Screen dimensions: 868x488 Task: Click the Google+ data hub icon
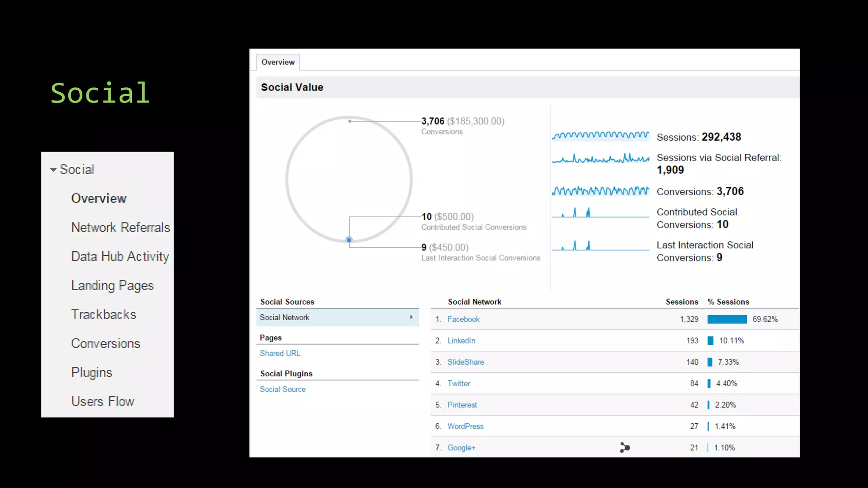[x=625, y=447]
